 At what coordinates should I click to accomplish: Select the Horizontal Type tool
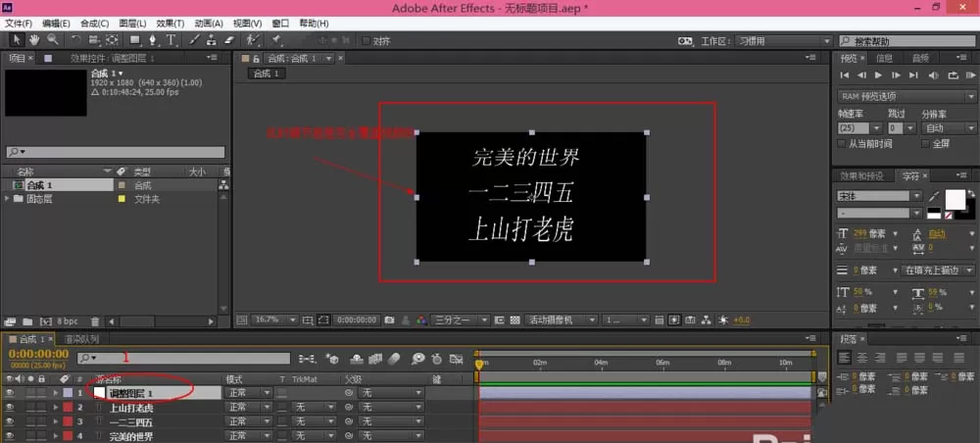(x=171, y=40)
